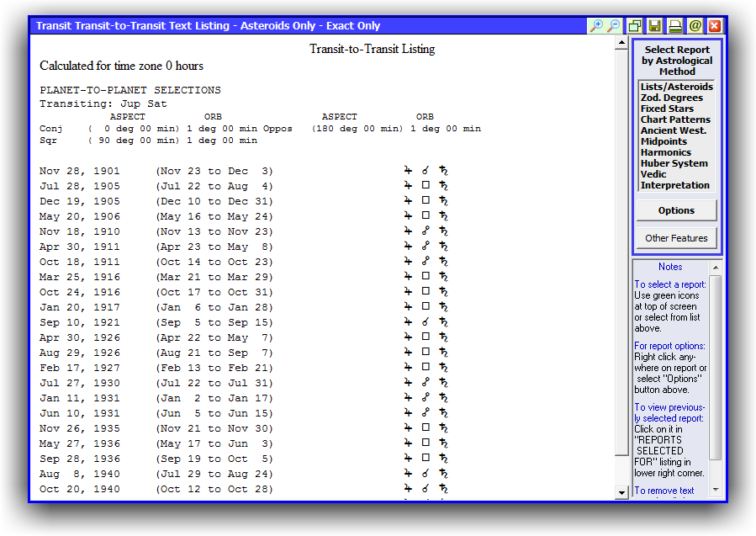
Task: Click the 'Jul 28, 1905' date entry
Action: click(80, 186)
